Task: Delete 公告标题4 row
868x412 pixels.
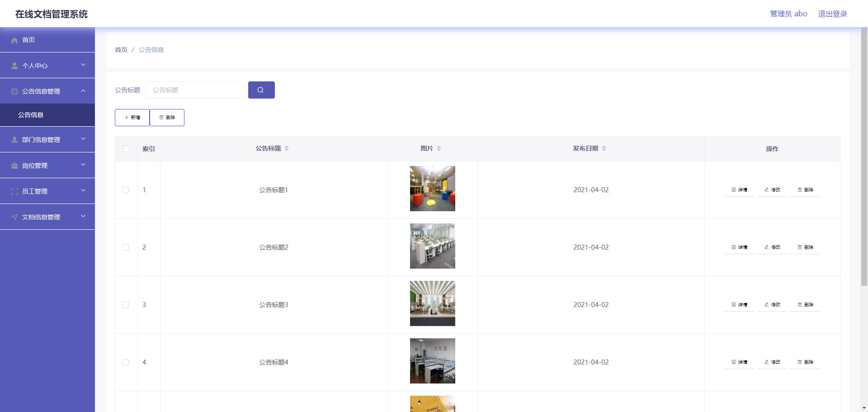Action: (805, 362)
